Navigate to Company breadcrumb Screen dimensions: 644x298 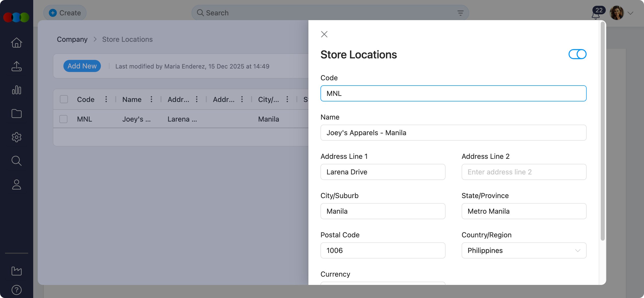[x=72, y=39]
